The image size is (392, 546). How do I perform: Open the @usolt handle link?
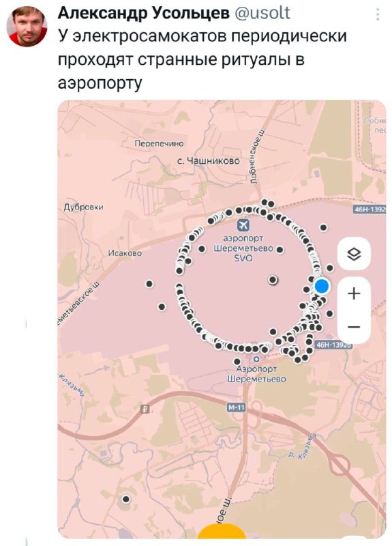(262, 13)
